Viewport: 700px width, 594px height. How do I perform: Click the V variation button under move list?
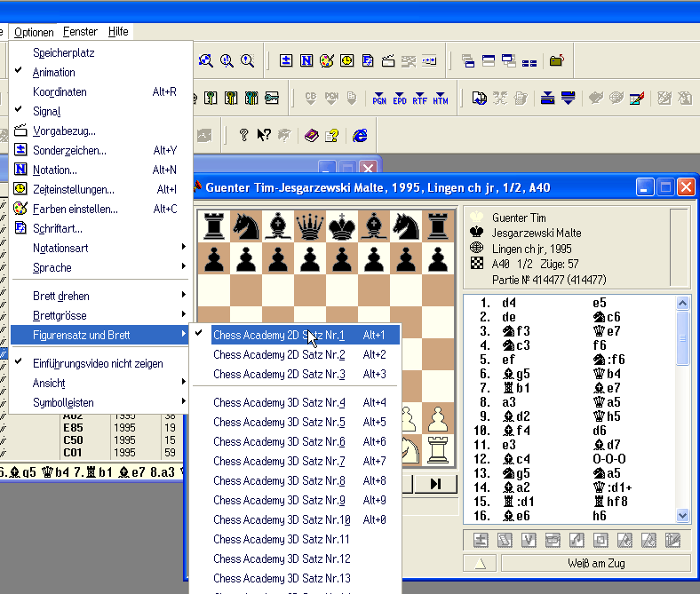529,540
